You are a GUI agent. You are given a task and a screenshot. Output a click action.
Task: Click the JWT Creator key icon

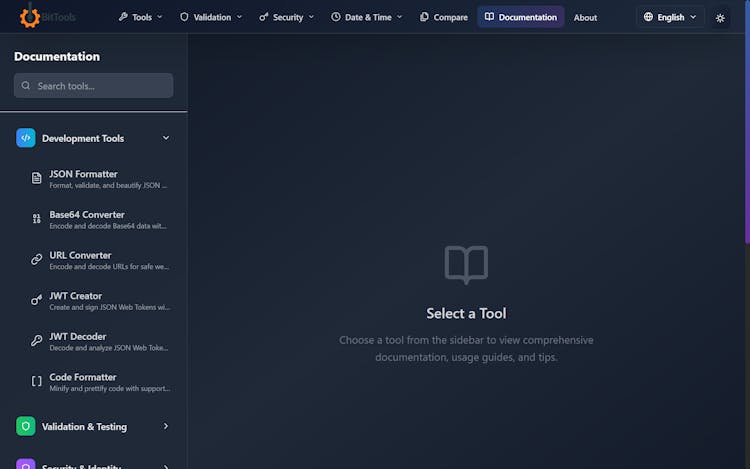(x=37, y=300)
